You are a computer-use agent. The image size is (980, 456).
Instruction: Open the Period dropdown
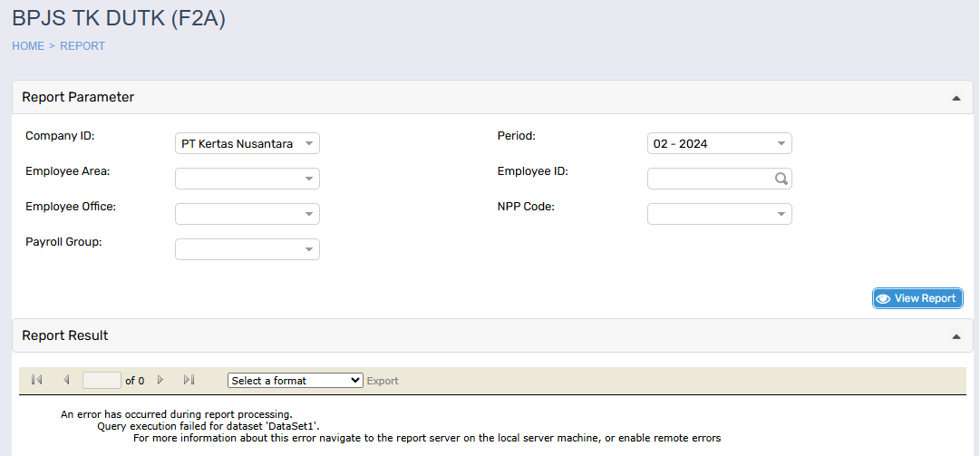(719, 143)
